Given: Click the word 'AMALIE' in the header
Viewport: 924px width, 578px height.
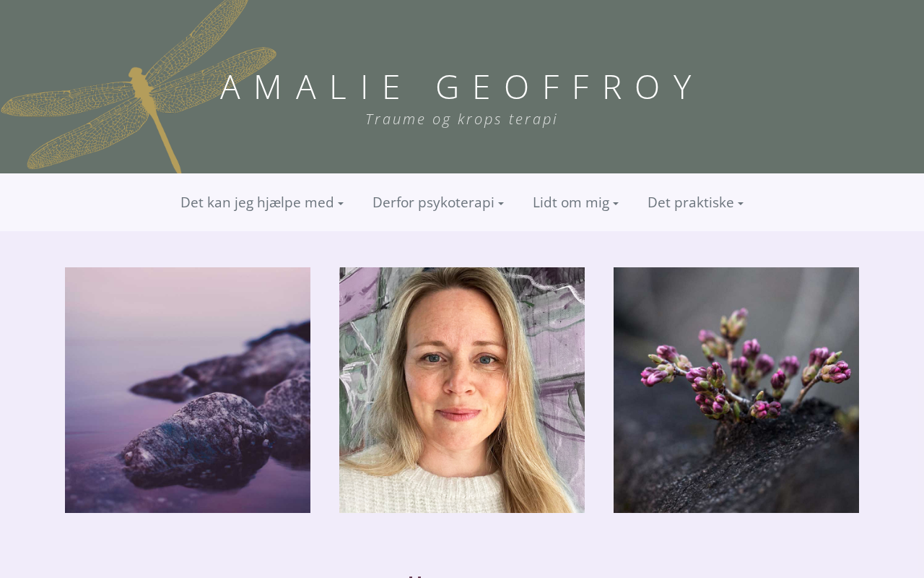Looking at the screenshot, I should point(312,87).
